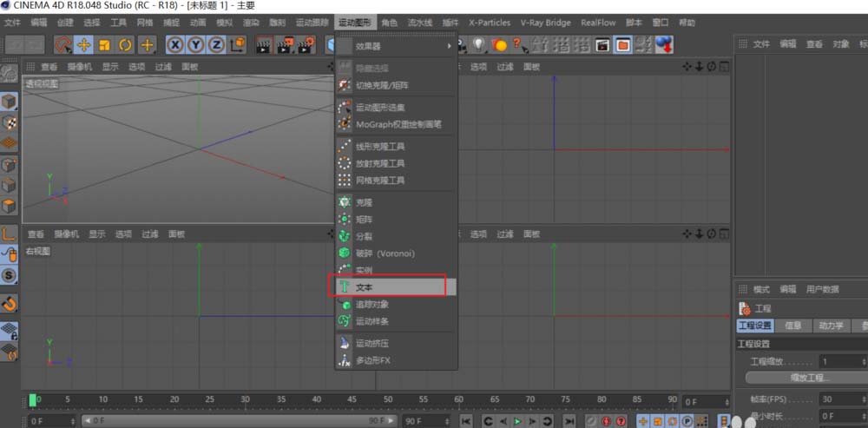Image resolution: width=868 pixels, height=428 pixels.
Task: Click frame 30 on the timeline ruler
Action: click(246, 399)
